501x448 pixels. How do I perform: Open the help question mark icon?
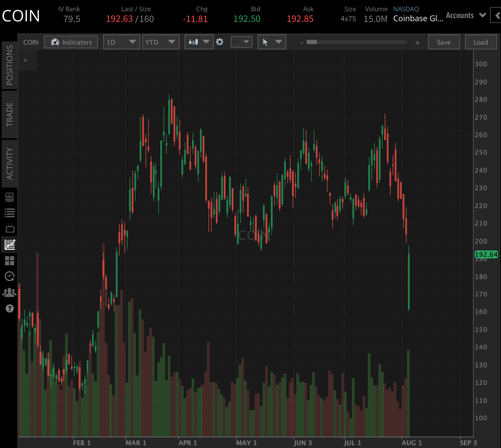click(10, 308)
